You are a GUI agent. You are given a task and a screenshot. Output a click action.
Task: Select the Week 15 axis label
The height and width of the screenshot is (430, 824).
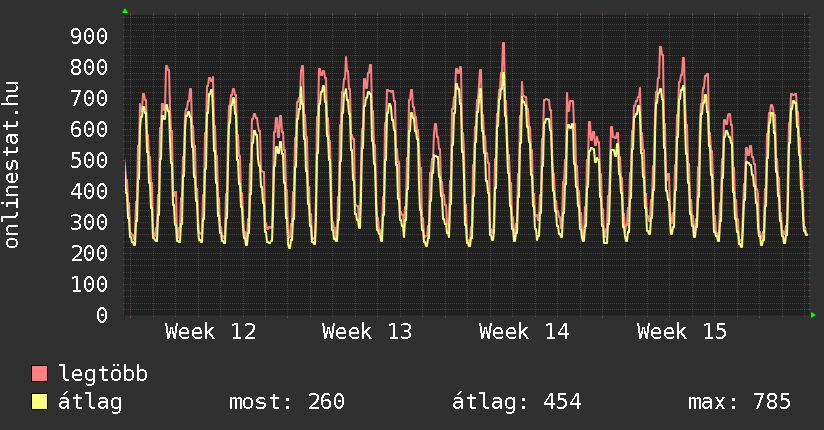(x=682, y=331)
